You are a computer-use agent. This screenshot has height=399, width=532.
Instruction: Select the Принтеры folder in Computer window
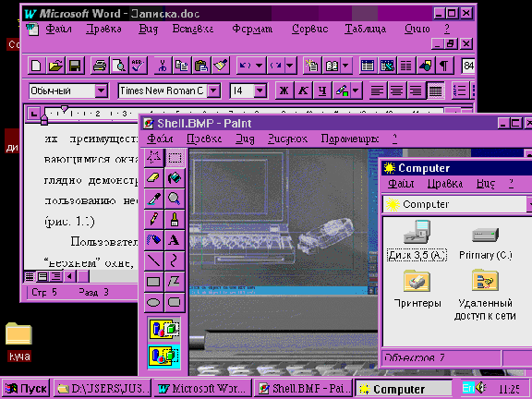click(417, 289)
